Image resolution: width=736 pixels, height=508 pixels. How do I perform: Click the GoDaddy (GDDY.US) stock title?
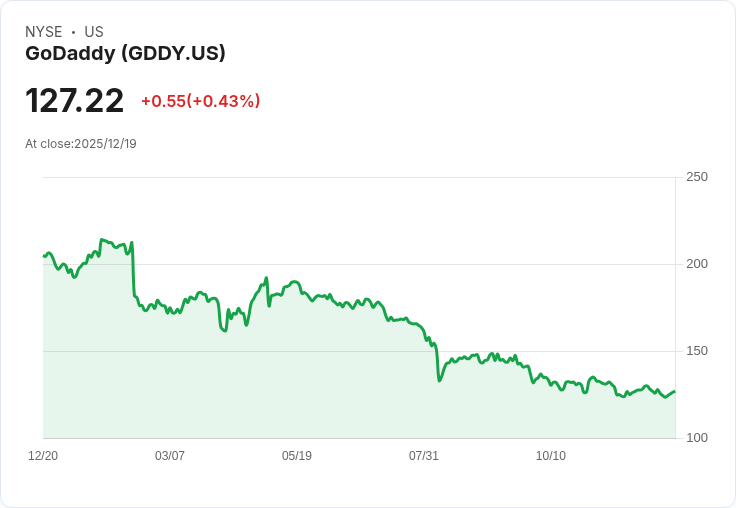pos(125,53)
